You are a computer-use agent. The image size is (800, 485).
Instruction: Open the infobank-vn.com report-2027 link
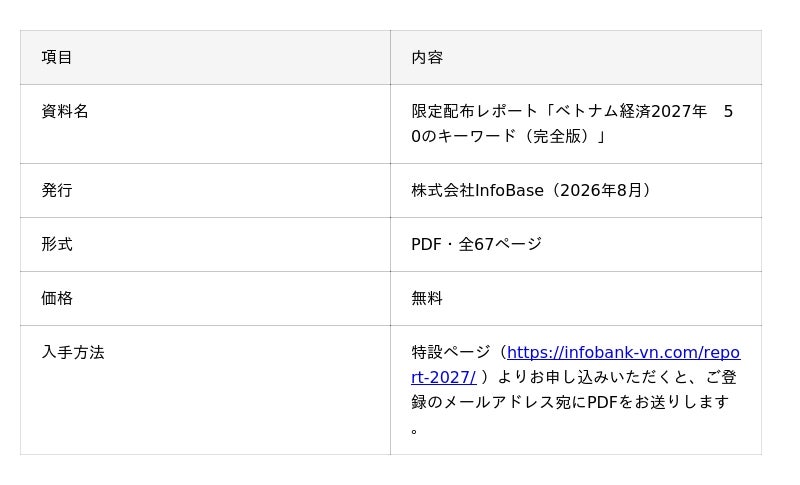tap(623, 352)
